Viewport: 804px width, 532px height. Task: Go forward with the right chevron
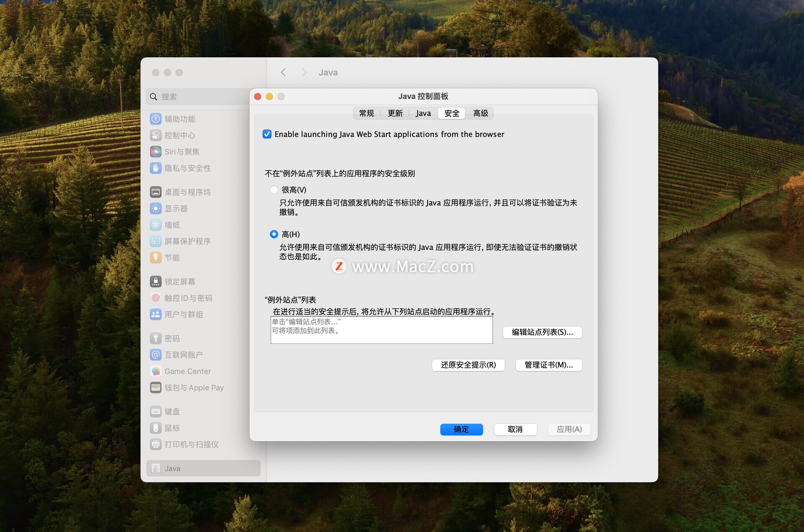pos(304,72)
